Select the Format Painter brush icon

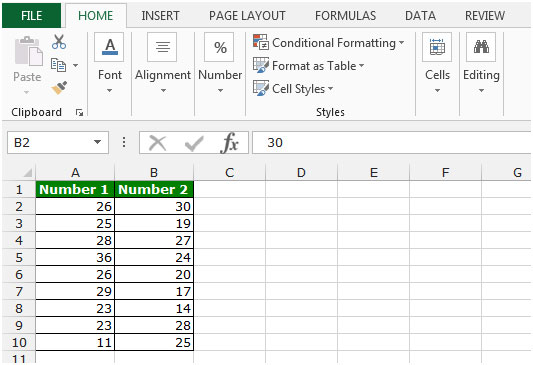59,88
